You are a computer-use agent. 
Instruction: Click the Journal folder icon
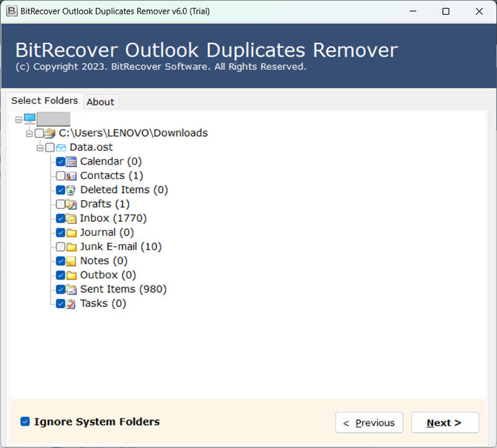click(71, 233)
